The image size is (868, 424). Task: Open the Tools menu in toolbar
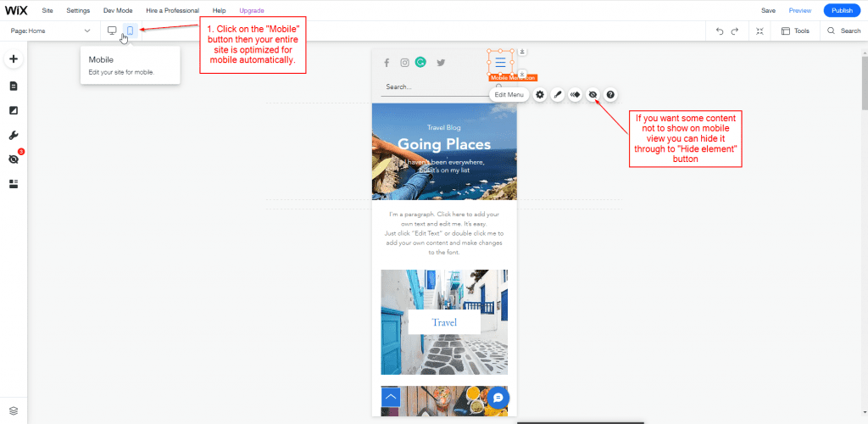tap(795, 31)
